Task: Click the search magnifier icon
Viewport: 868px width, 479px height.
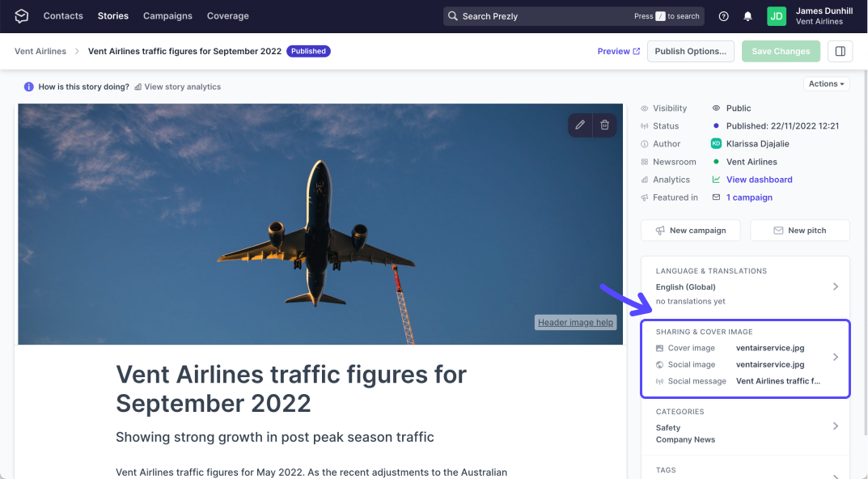Action: click(x=453, y=16)
